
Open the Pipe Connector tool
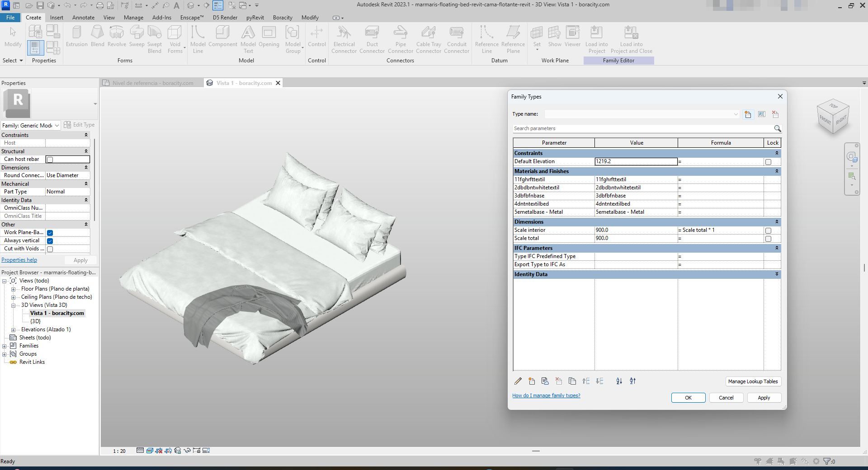[x=401, y=39]
